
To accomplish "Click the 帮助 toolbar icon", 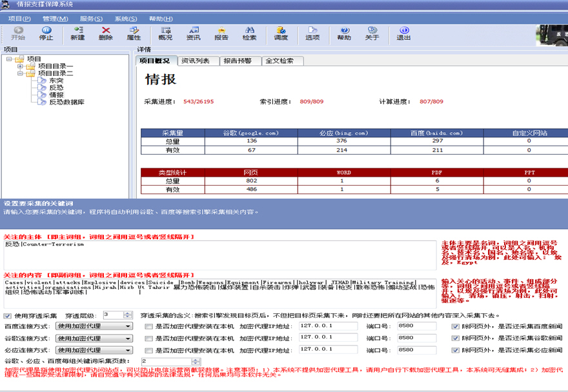I will tap(344, 33).
